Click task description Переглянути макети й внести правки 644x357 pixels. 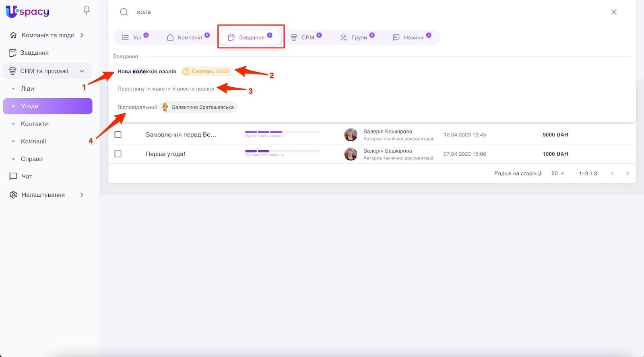pyautogui.click(x=166, y=89)
